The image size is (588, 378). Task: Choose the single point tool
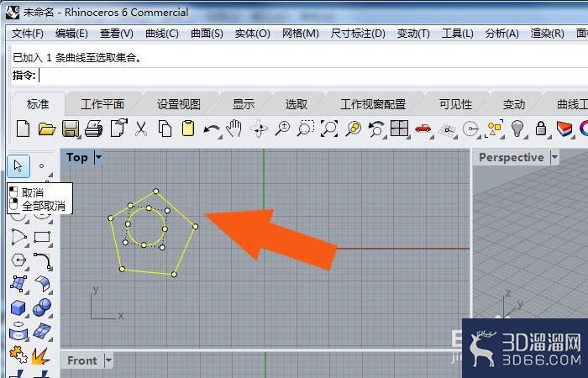click(x=41, y=165)
